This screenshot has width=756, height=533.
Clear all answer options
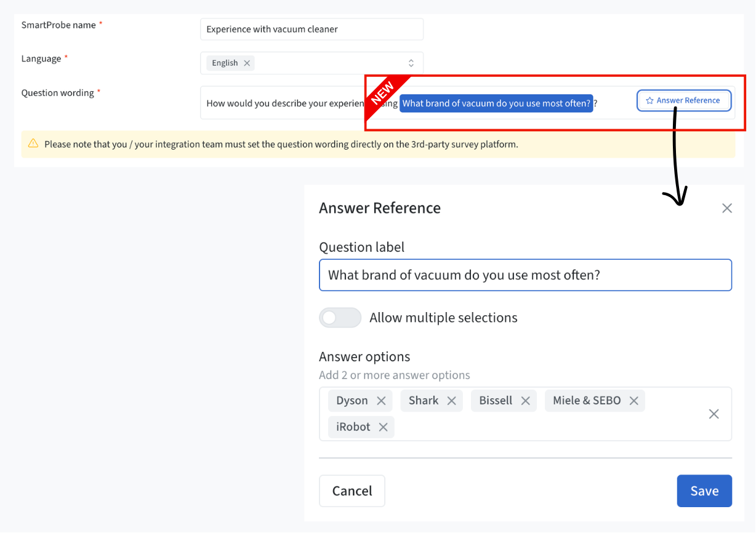pos(714,414)
